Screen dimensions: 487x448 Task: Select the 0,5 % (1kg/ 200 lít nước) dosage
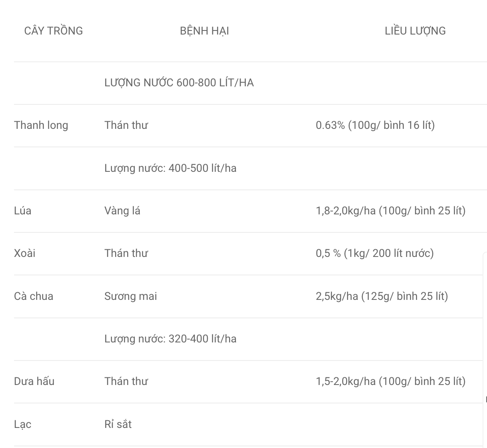click(x=375, y=253)
